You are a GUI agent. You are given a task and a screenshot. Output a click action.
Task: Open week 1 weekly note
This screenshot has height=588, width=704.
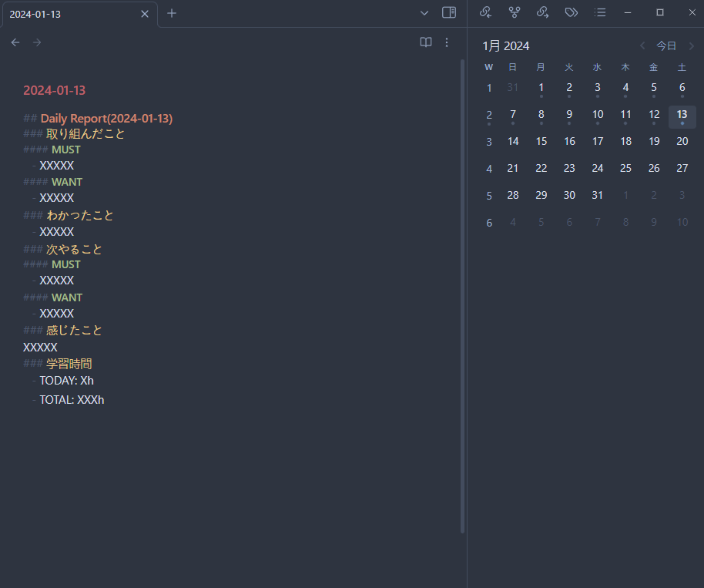(489, 88)
